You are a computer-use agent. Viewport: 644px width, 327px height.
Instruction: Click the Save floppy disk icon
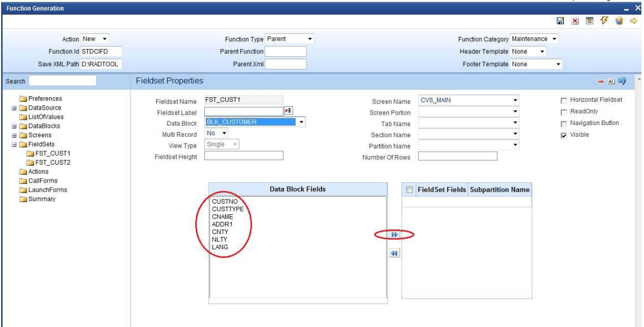point(560,21)
